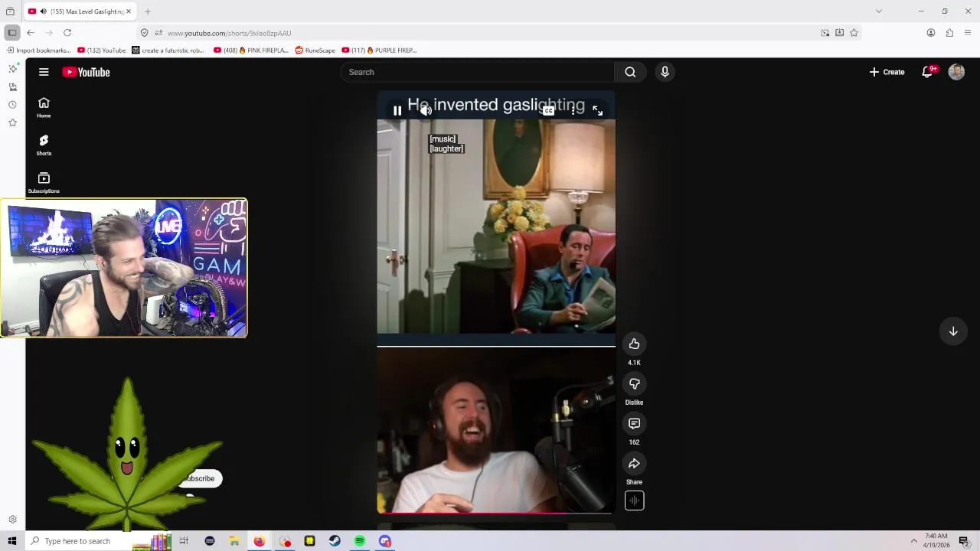The height and width of the screenshot is (551, 980).
Task: Open a new browser tab
Action: tap(148, 11)
